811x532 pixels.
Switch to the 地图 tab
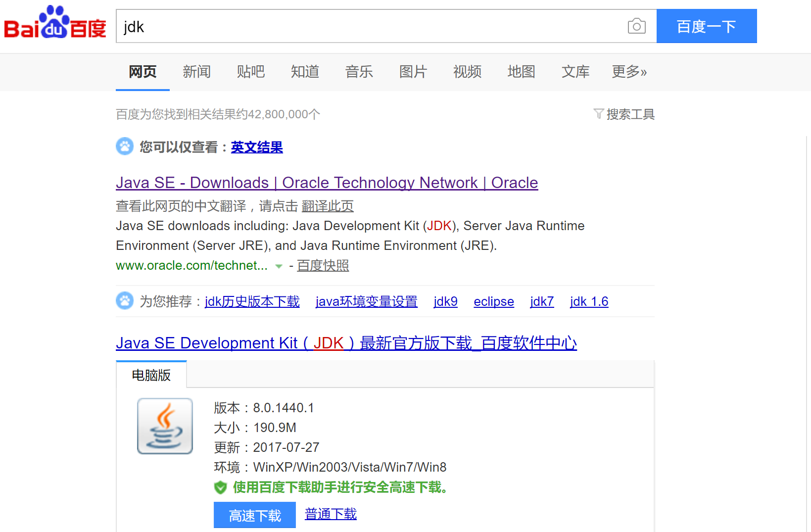[521, 72]
